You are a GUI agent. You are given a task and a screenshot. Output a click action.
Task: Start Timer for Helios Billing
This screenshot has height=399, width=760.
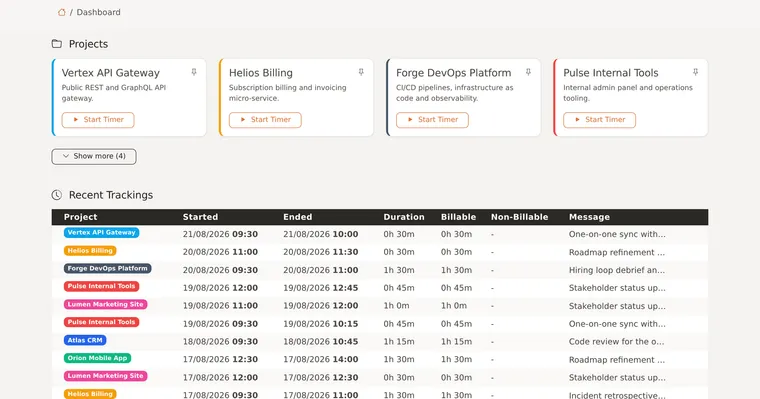[x=265, y=120]
